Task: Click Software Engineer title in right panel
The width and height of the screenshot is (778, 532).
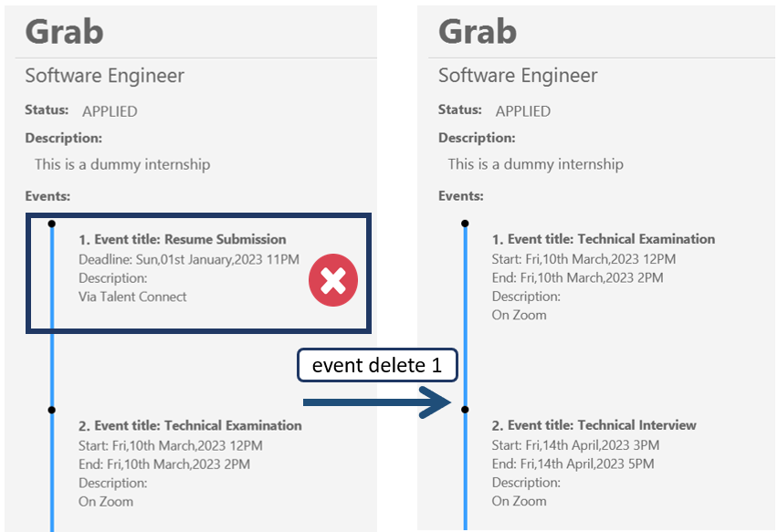Action: (x=518, y=76)
